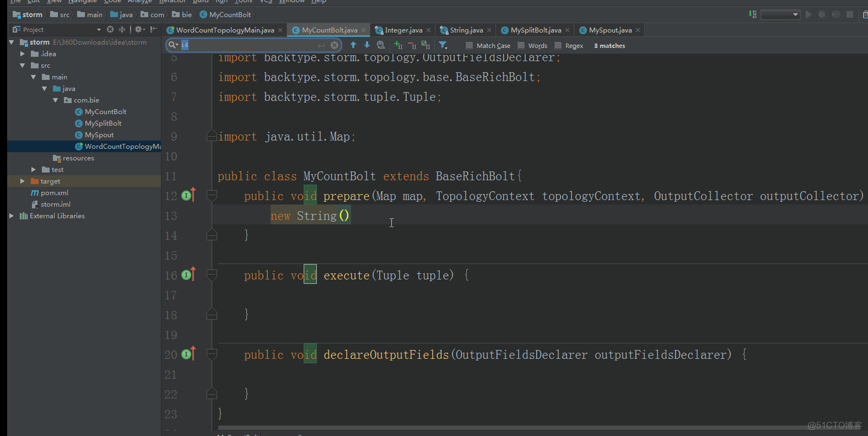The width and height of the screenshot is (868, 436).
Task: Enable the Match Case checkbox
Action: click(469, 45)
